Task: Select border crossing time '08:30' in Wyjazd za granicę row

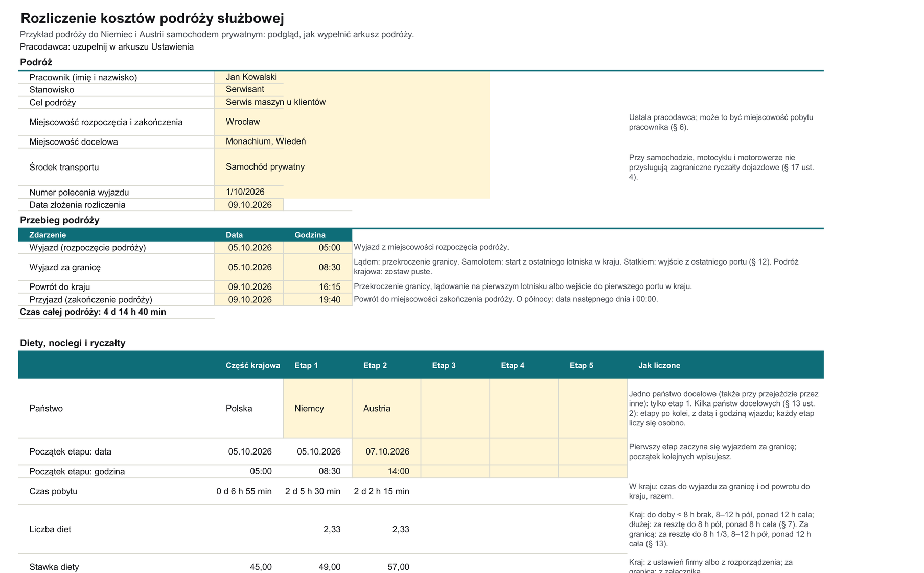Action: [x=317, y=267]
